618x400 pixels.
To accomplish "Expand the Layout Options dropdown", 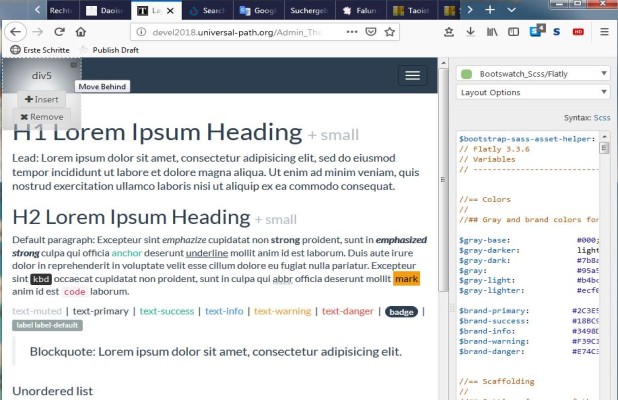I will [535, 93].
